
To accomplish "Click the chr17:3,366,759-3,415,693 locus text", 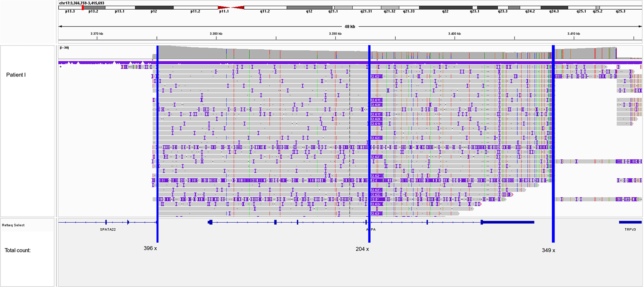I will [x=82, y=3].
